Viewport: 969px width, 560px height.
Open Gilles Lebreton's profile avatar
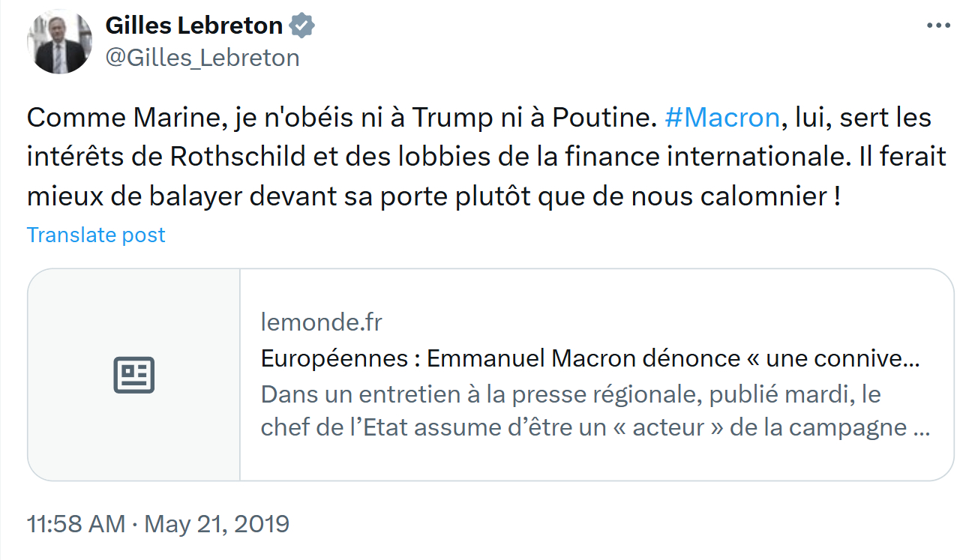[59, 42]
